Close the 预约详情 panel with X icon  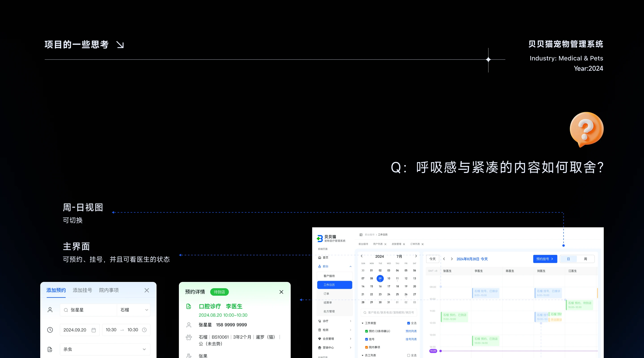click(281, 292)
